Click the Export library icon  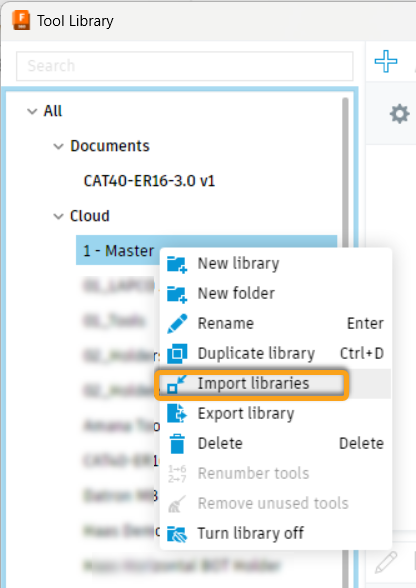point(177,413)
